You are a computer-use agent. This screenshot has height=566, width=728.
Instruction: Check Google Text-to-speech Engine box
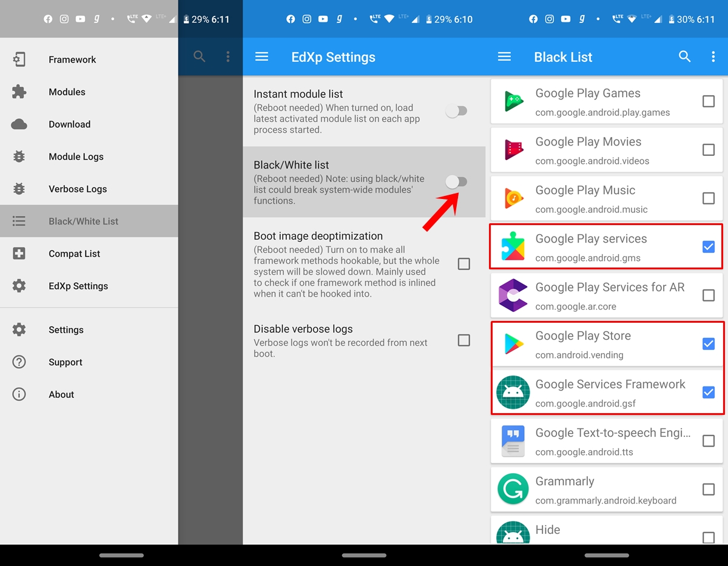click(x=708, y=441)
